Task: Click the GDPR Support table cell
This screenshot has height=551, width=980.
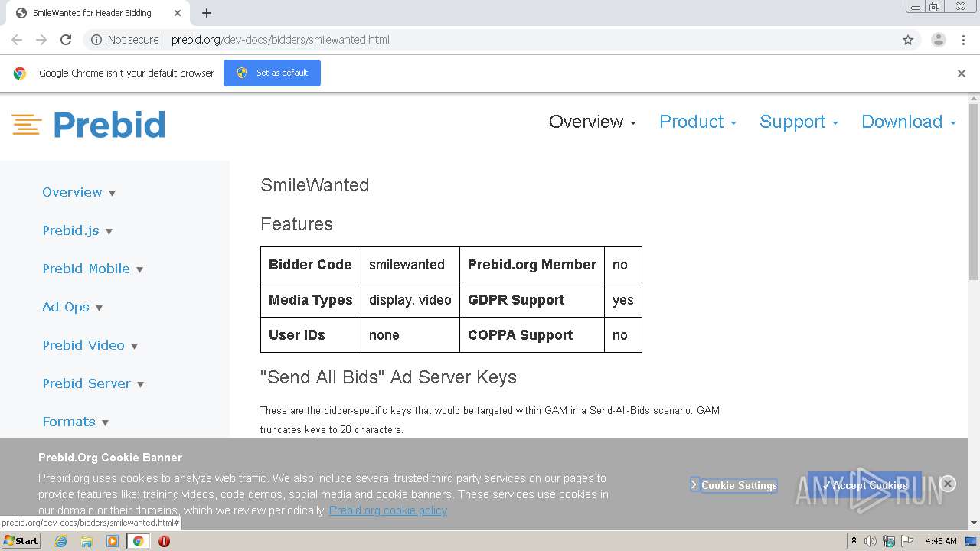Action: 532,300
